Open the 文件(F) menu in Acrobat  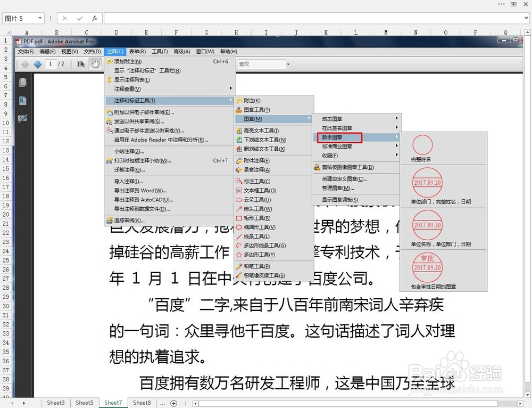point(26,52)
